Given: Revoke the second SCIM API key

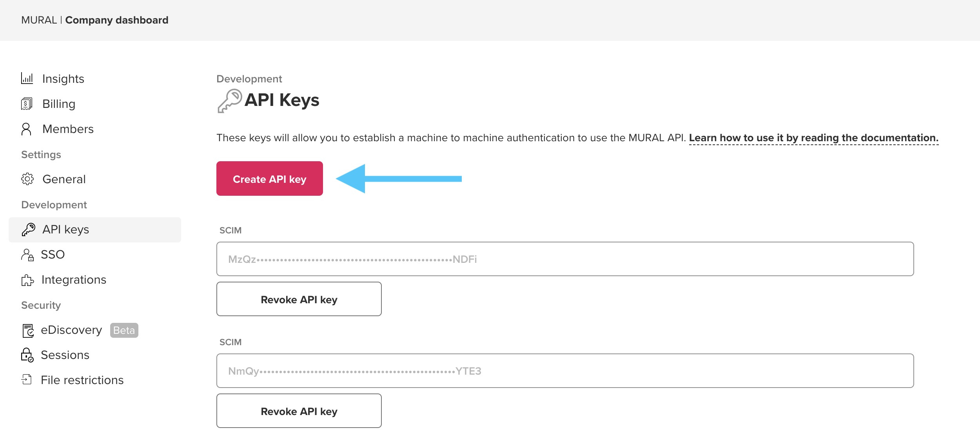Looking at the screenshot, I should (299, 411).
